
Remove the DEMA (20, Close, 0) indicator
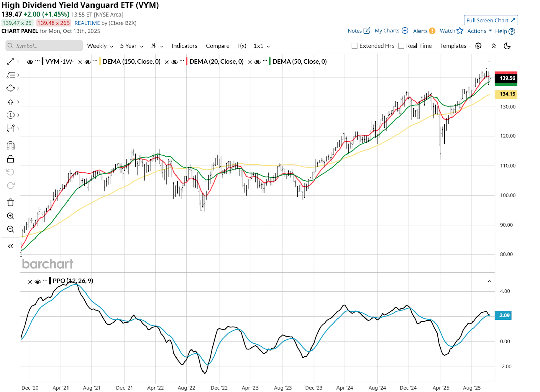pos(167,62)
